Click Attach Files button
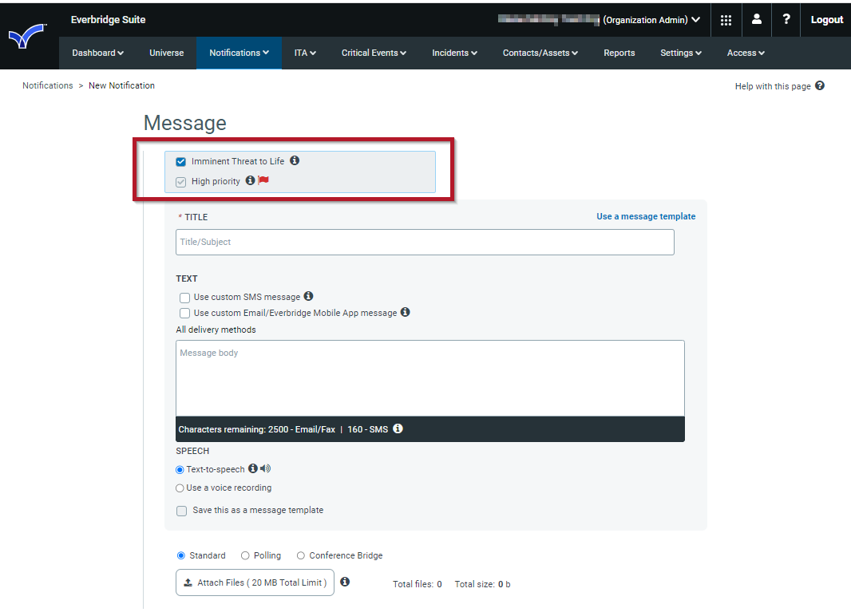 pyautogui.click(x=255, y=582)
